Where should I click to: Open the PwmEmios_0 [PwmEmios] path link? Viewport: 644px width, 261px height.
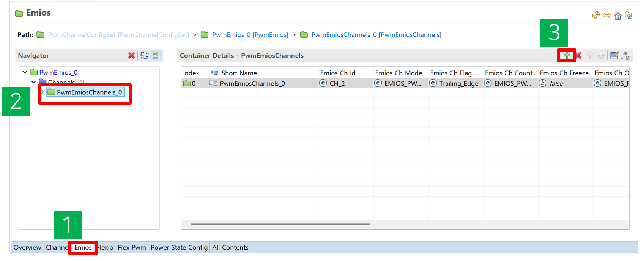pyautogui.click(x=250, y=35)
